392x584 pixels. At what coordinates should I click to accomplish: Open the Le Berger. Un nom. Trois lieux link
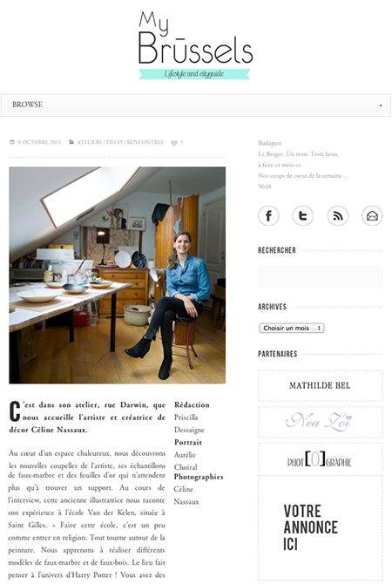click(x=298, y=153)
